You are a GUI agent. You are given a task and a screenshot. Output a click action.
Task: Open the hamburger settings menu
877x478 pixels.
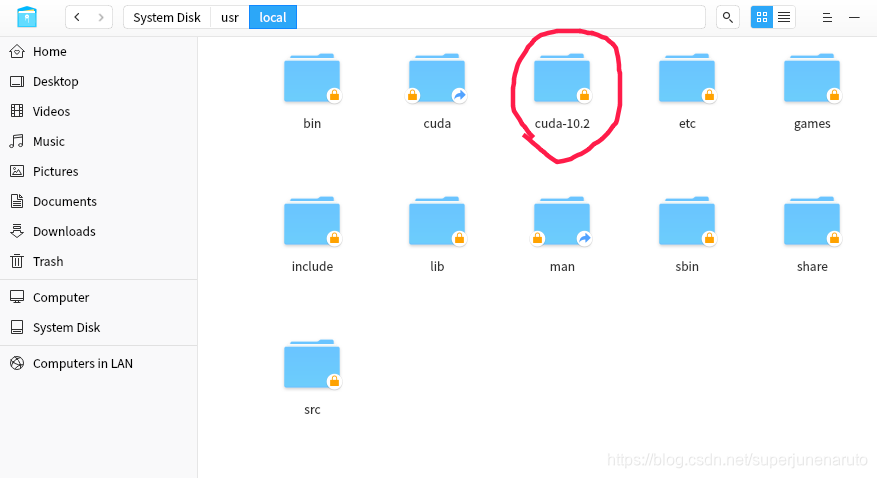827,18
